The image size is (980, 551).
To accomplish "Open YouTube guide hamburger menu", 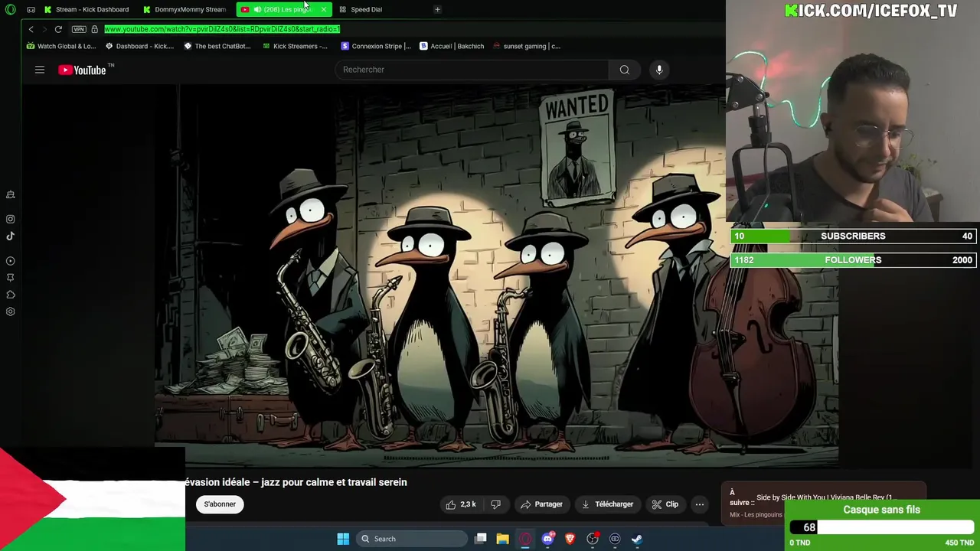I will tap(40, 70).
